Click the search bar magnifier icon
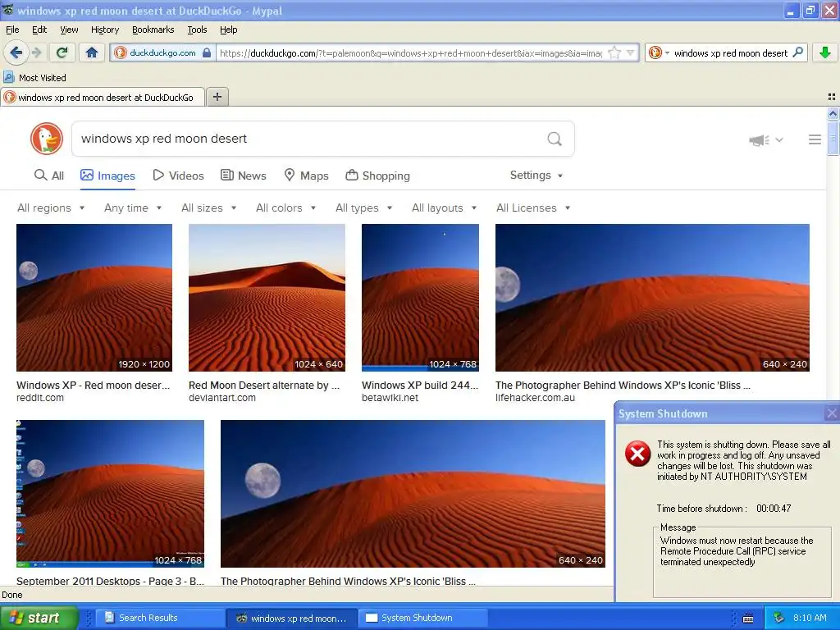This screenshot has height=630, width=840. point(797,52)
